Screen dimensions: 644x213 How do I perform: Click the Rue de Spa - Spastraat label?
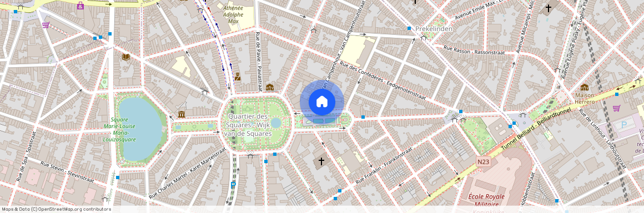pos(27,156)
